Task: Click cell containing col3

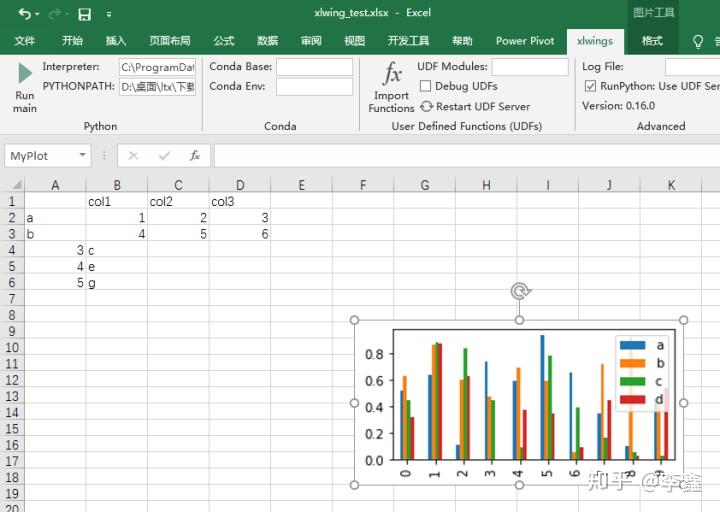Action: (x=240, y=202)
